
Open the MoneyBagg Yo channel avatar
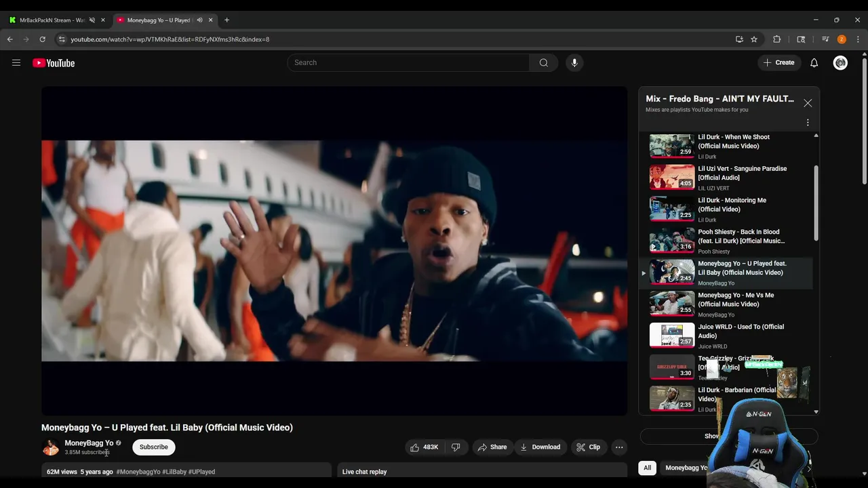(51, 447)
